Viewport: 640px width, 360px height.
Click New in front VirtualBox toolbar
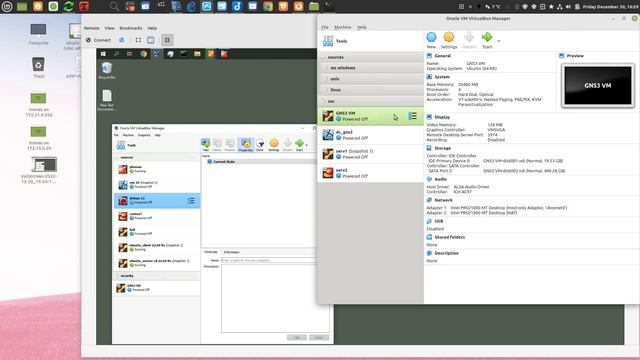431,40
